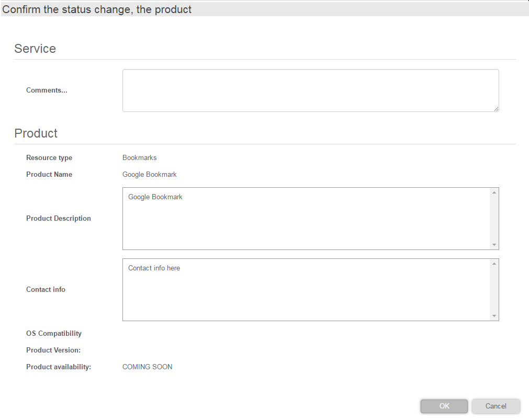This screenshot has width=529, height=420.
Task: Select the 'Bookmarks' resource type value
Action: point(139,157)
